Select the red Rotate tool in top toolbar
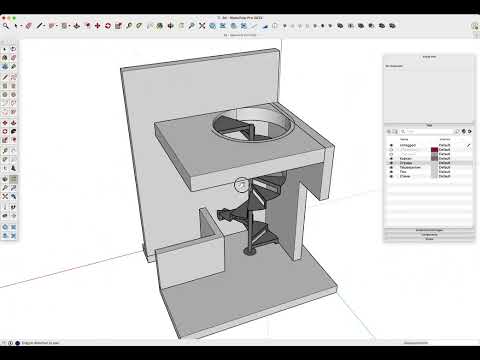Viewport: 480px width, 360px height. (x=108, y=26)
